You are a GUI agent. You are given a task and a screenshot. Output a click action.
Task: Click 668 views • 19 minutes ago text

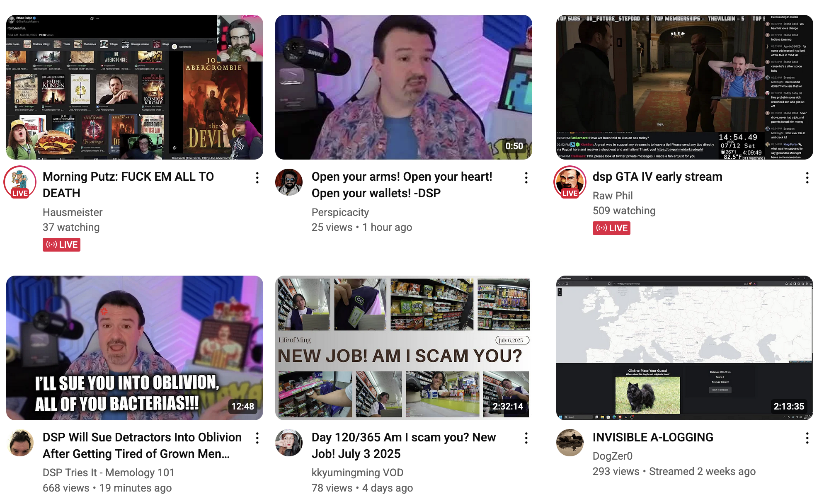107,488
